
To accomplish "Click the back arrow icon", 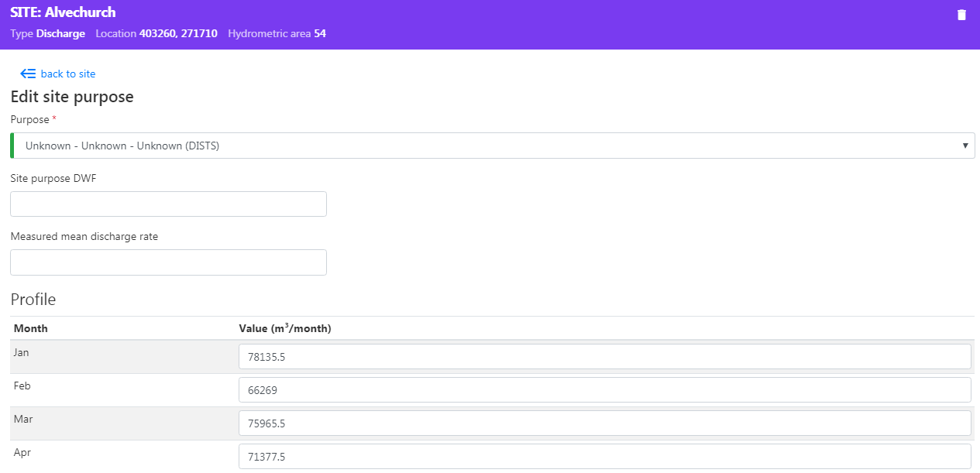I will (x=28, y=74).
